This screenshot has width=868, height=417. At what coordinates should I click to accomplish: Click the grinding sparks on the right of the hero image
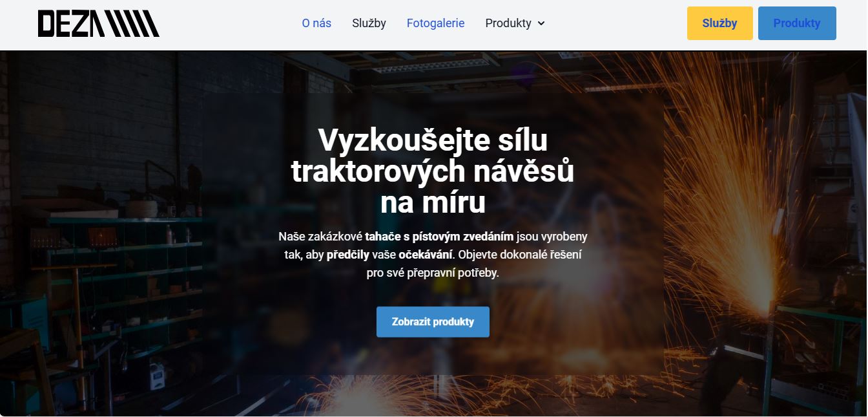coord(743,213)
